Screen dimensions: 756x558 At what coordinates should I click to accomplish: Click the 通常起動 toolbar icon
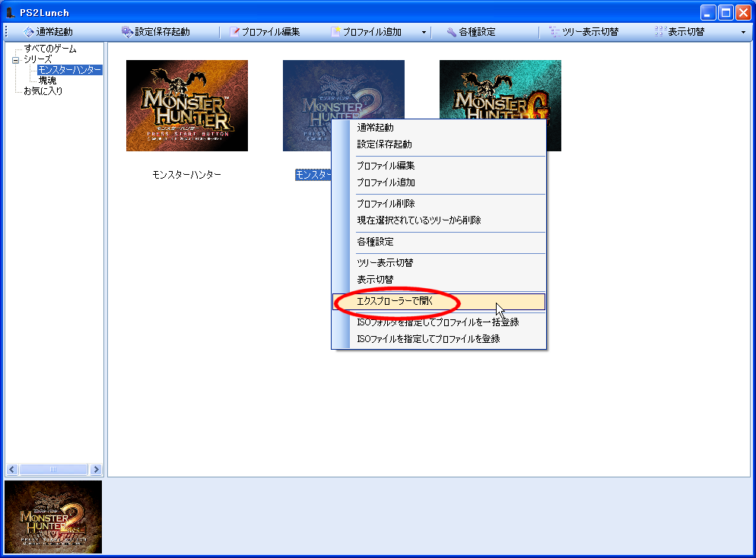click(x=28, y=32)
